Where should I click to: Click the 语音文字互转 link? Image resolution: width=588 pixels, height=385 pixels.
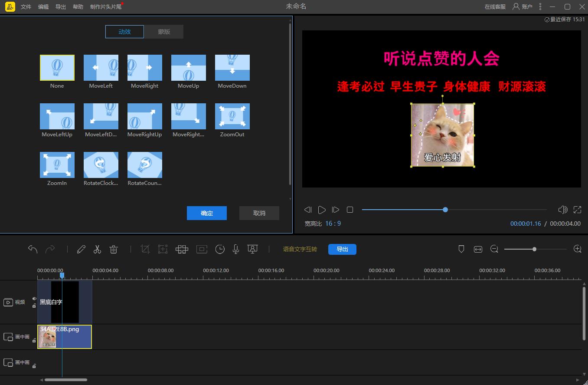(x=300, y=249)
